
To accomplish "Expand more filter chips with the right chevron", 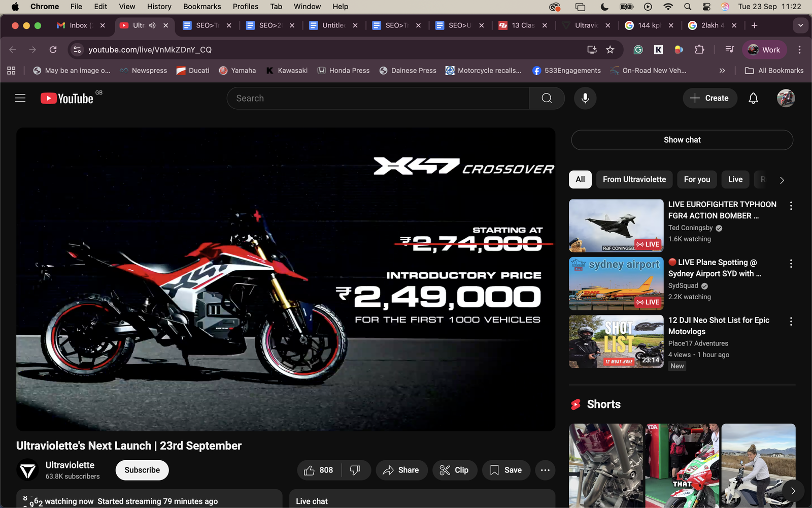I will [x=782, y=180].
